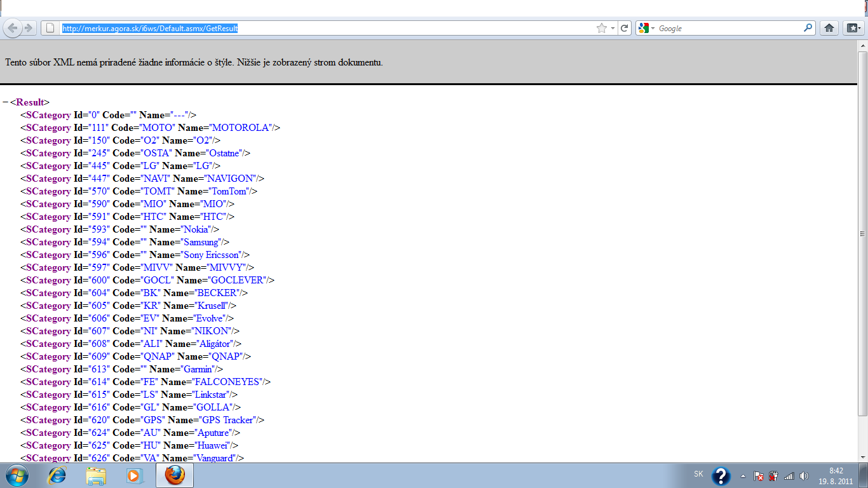This screenshot has height=488, width=868.
Task: Click the Sony Ericsson category row
Action: point(135,255)
